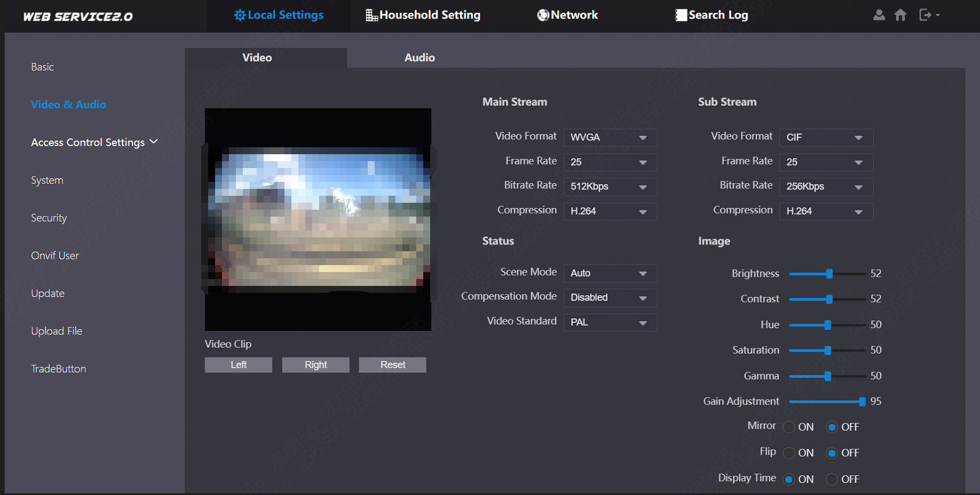
Task: Open Sub Stream Bitrate Rate dropdown
Action: 826,187
